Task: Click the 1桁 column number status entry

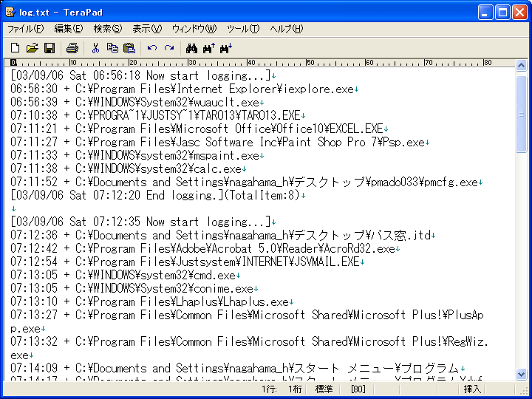Action: [x=295, y=389]
